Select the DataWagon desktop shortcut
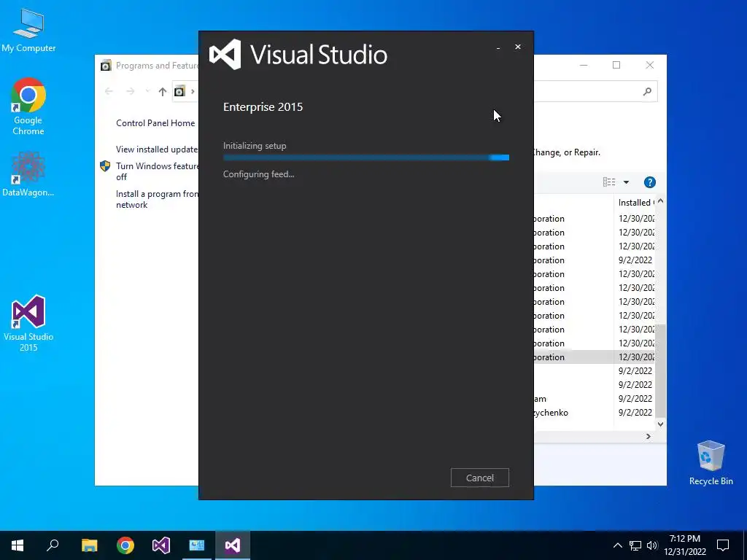Screen dimensions: 747x560 tap(28, 174)
